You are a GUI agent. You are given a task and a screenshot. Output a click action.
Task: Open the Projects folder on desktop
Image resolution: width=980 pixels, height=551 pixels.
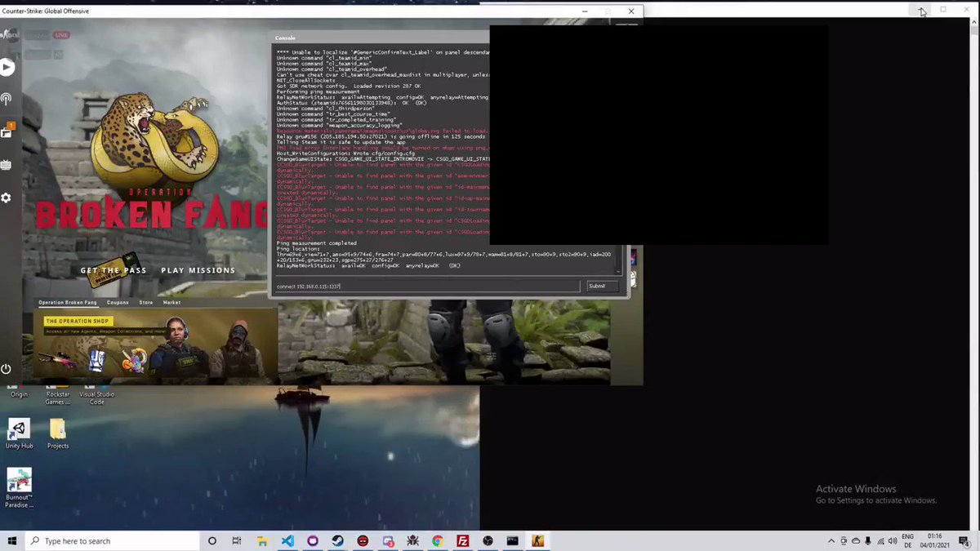[x=57, y=433]
